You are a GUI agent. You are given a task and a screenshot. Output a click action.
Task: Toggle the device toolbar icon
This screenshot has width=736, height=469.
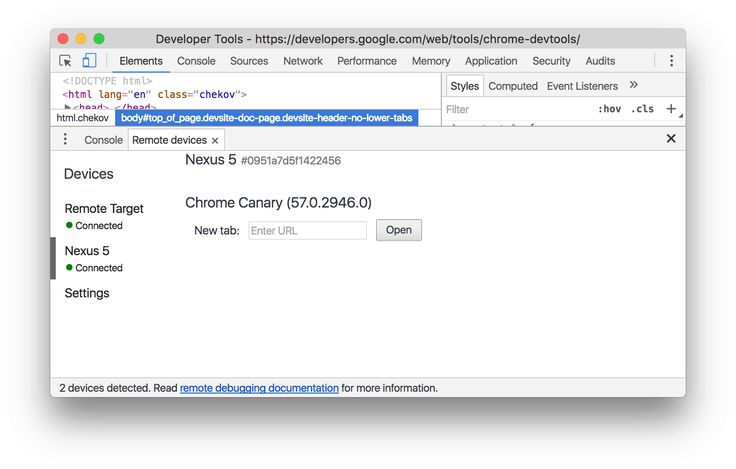click(89, 61)
